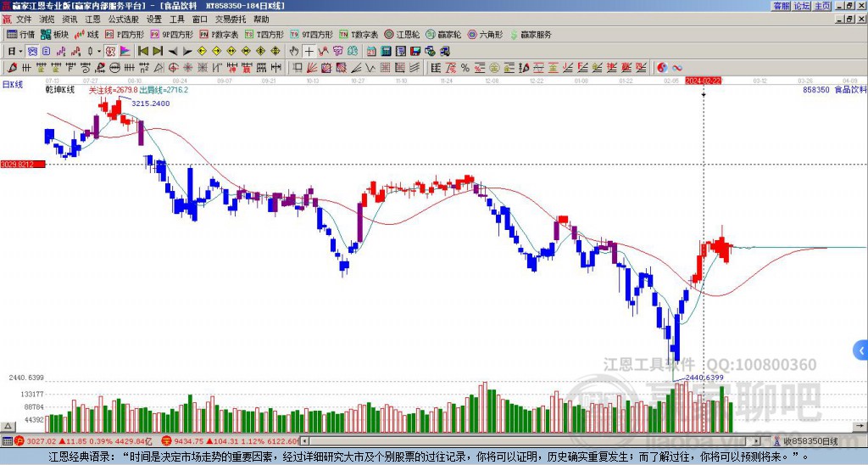The width and height of the screenshot is (868, 465).
Task: Click the floppy disk save icon
Action: point(415,51)
